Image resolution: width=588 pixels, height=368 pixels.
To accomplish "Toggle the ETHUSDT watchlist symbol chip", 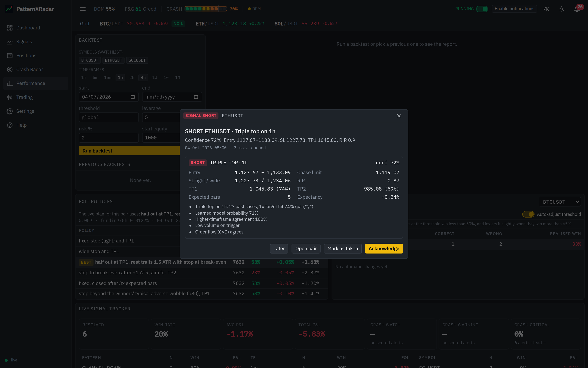I will [x=113, y=60].
